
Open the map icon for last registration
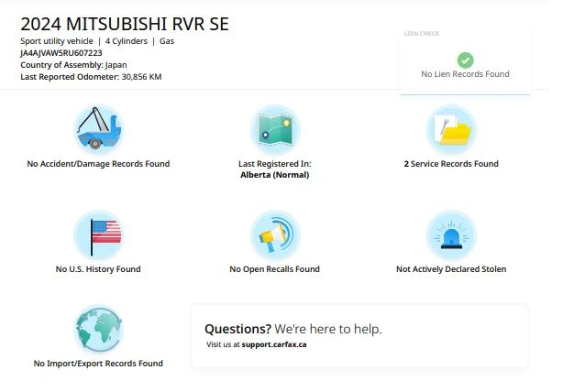click(275, 129)
